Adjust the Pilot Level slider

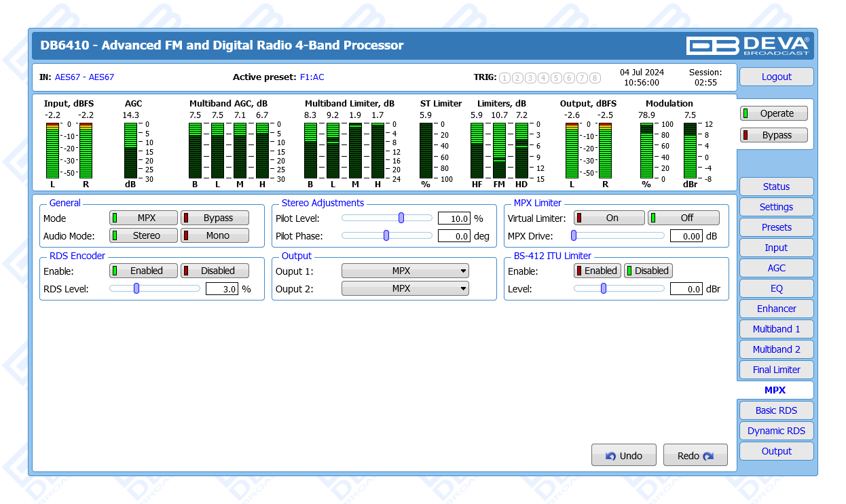pos(401,218)
